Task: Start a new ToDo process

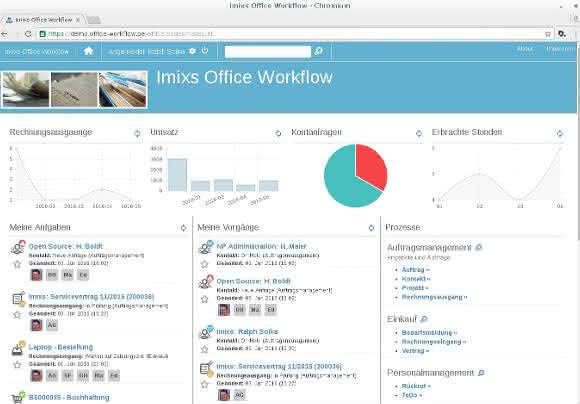Action: (x=412, y=395)
